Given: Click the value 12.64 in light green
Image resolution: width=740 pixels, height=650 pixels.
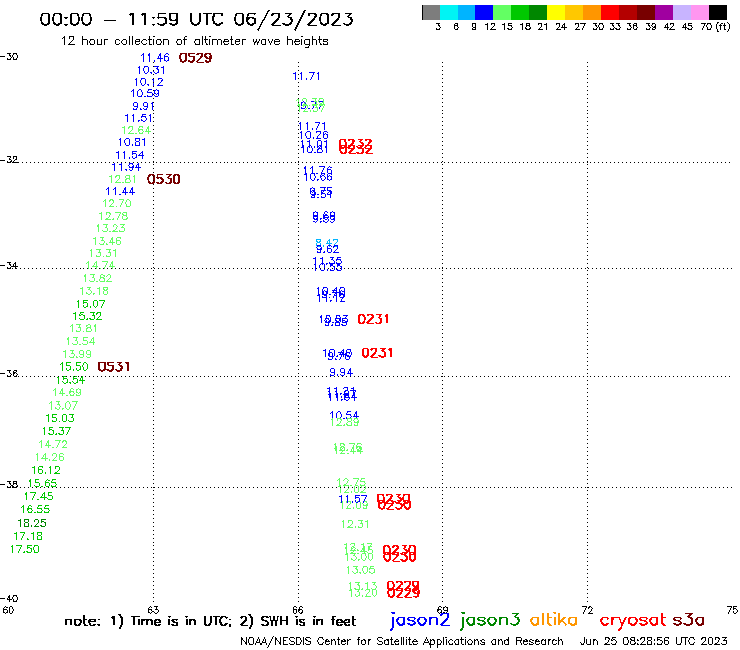Looking at the screenshot, I should tap(136, 130).
